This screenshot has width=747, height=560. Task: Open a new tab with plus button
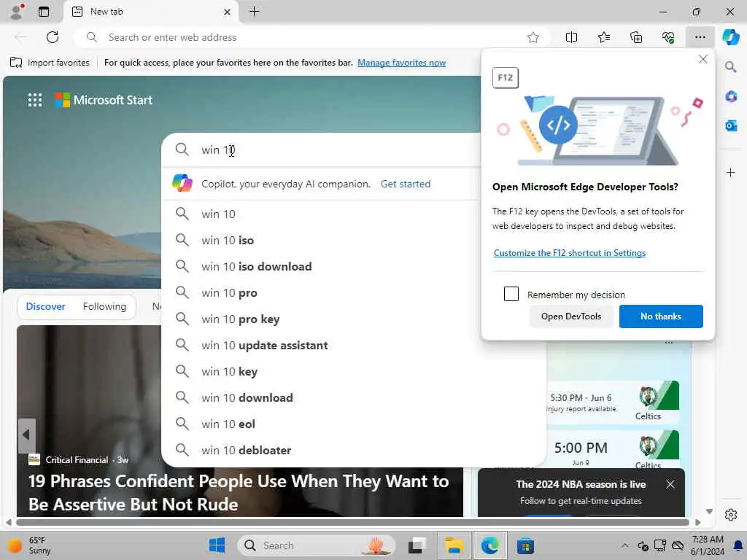point(255,12)
